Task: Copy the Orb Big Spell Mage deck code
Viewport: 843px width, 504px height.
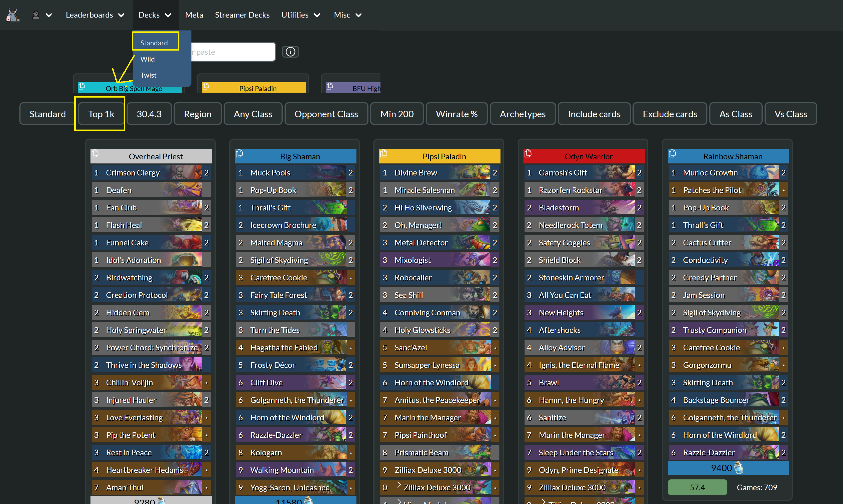Action: (x=82, y=86)
